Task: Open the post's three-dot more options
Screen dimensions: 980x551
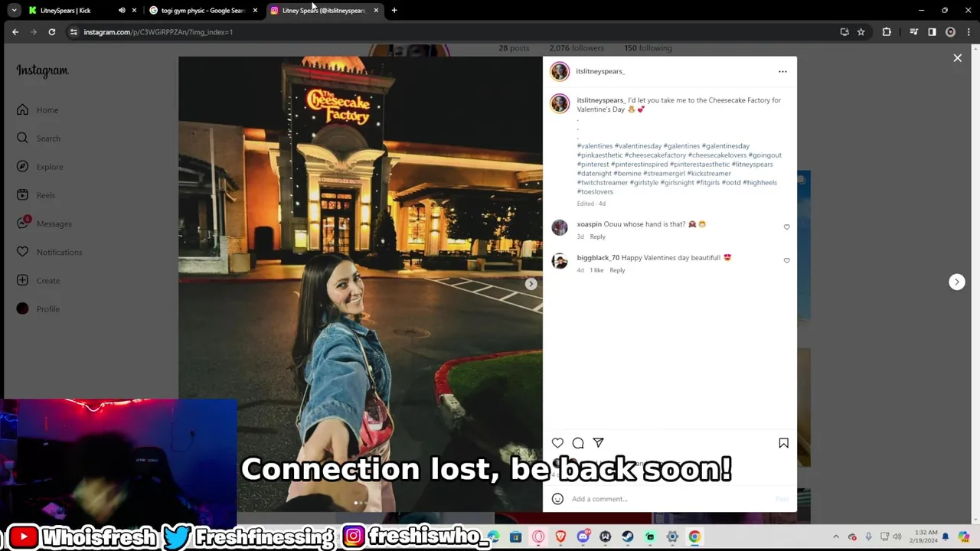Action: (x=782, y=71)
